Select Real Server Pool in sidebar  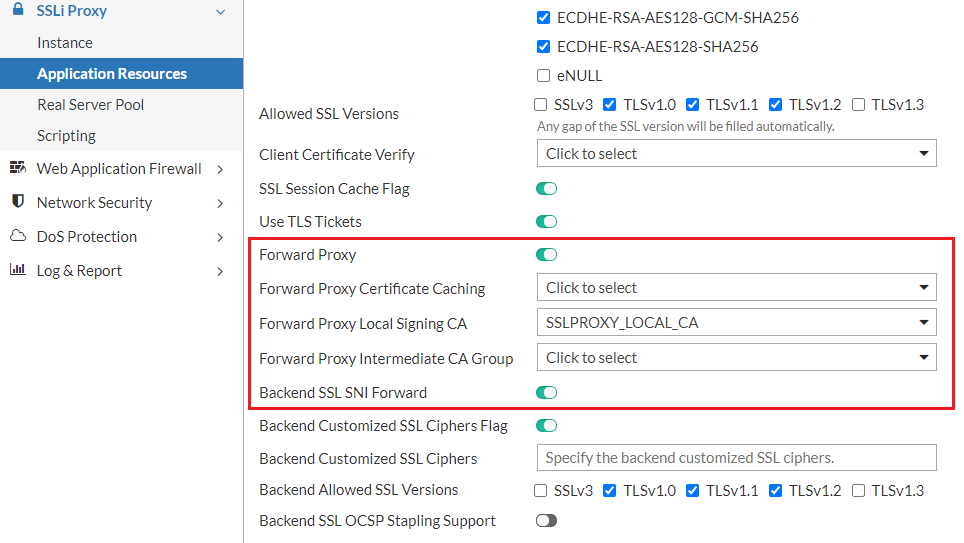[90, 105]
